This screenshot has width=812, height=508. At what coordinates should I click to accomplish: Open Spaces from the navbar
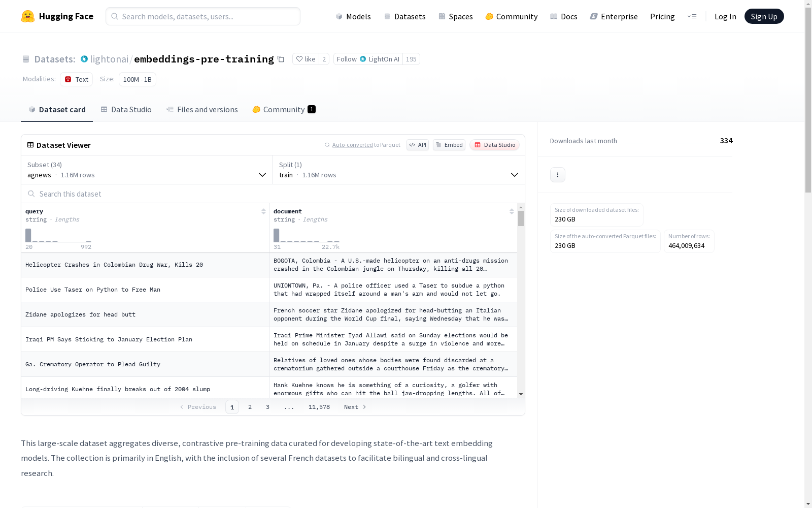(456, 16)
